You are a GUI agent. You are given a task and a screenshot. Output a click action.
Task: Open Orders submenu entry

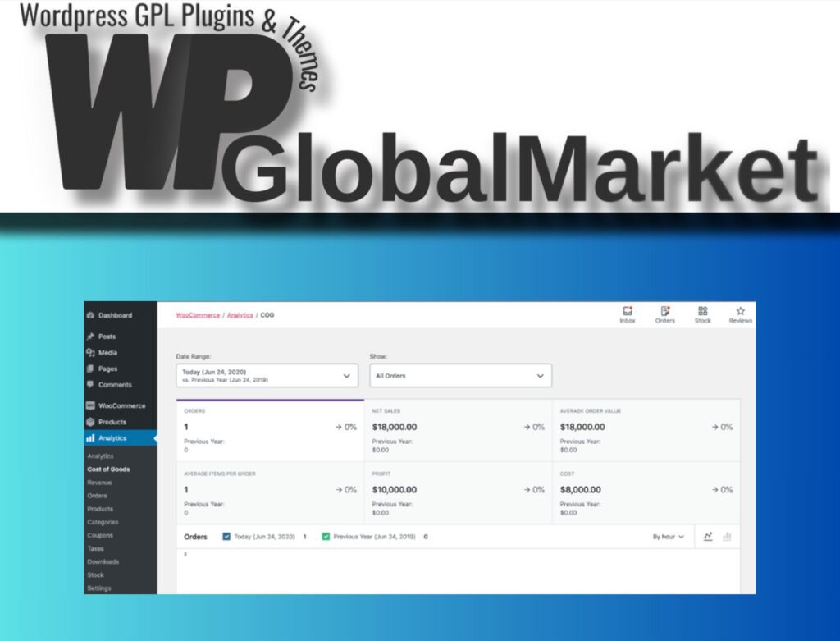coord(97,496)
